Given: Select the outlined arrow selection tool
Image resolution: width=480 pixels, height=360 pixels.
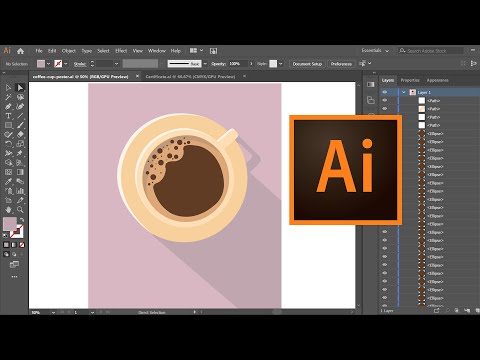Looking at the screenshot, I should pyautogui.click(x=8, y=88).
